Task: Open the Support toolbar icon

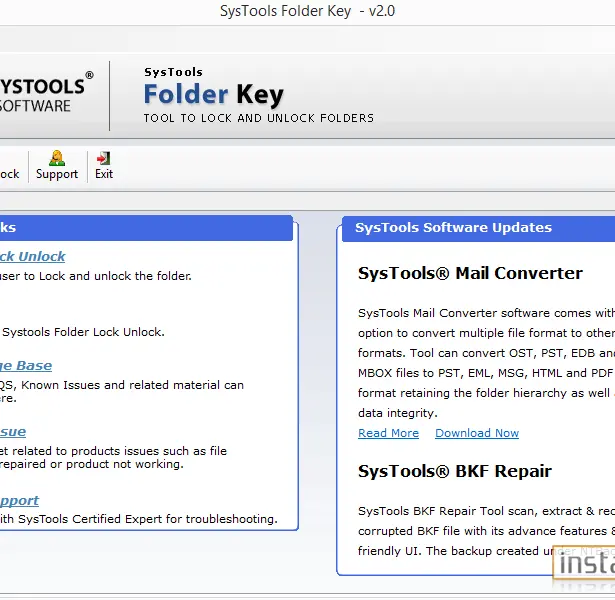Action: [x=57, y=158]
